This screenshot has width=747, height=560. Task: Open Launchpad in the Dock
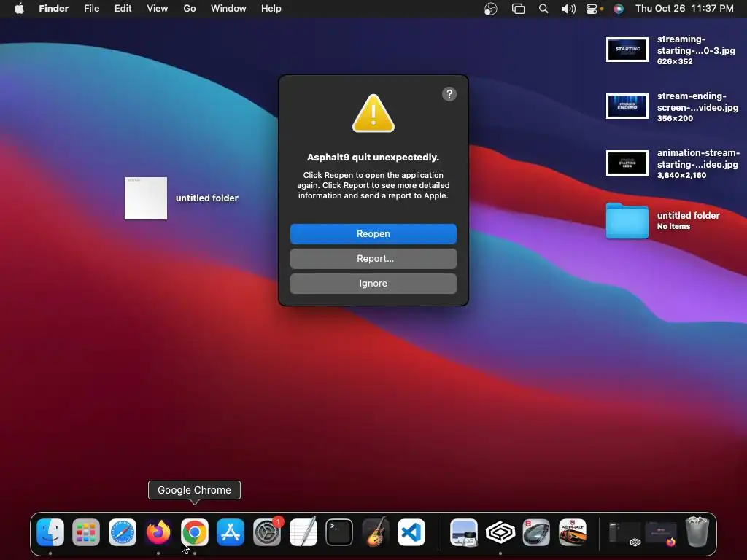pyautogui.click(x=86, y=532)
